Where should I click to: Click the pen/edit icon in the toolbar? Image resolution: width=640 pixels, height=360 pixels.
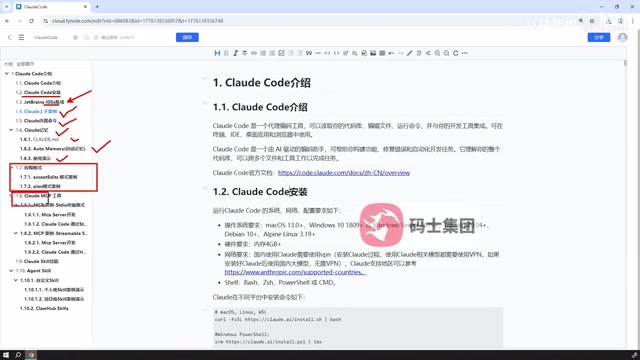(x=410, y=53)
